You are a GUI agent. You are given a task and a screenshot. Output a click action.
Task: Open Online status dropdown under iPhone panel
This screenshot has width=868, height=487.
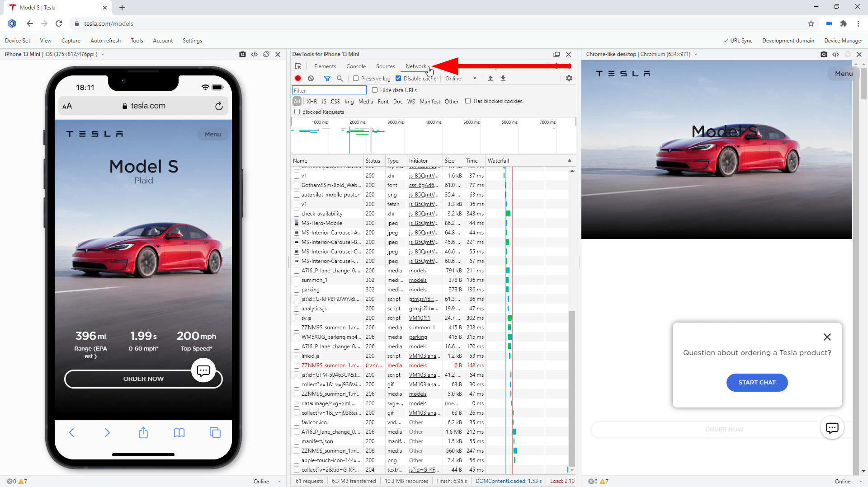267,482
